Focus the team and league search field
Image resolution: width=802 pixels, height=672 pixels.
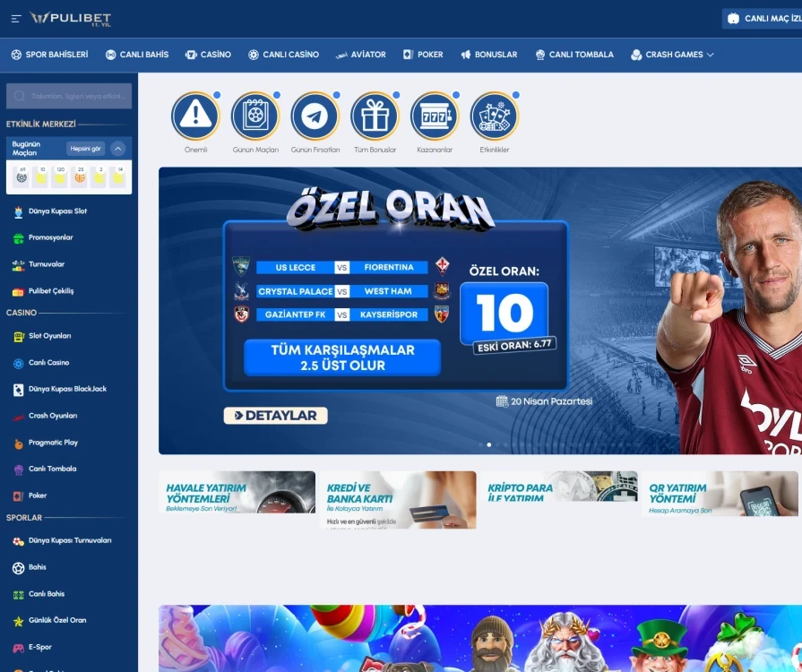[69, 96]
